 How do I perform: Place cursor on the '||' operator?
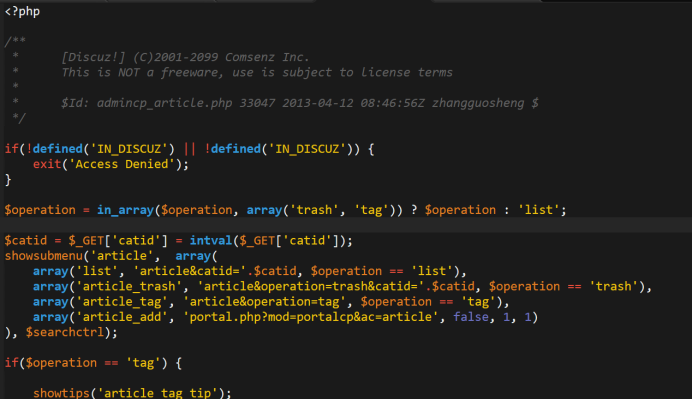coord(189,149)
